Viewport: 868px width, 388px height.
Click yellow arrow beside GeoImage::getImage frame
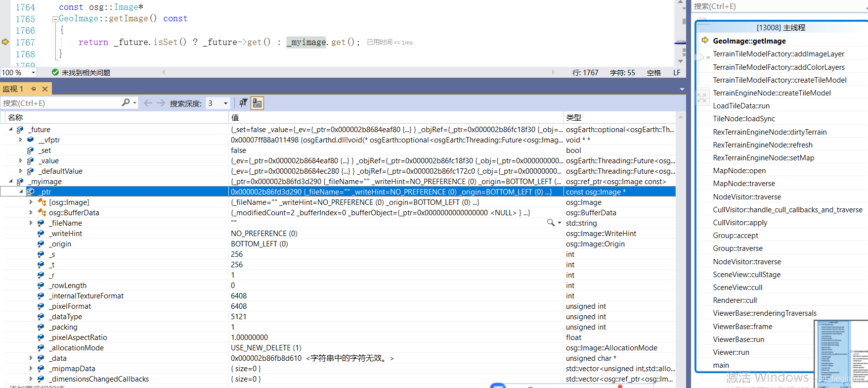705,40
